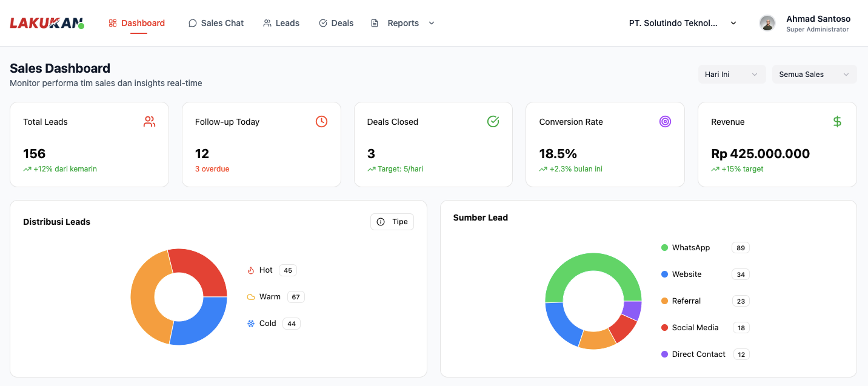
Task: Go to the Sales Chat tab
Action: 216,23
